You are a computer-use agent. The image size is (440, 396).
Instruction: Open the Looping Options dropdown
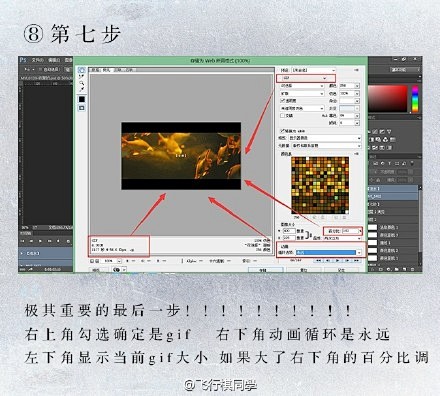[x=329, y=253]
